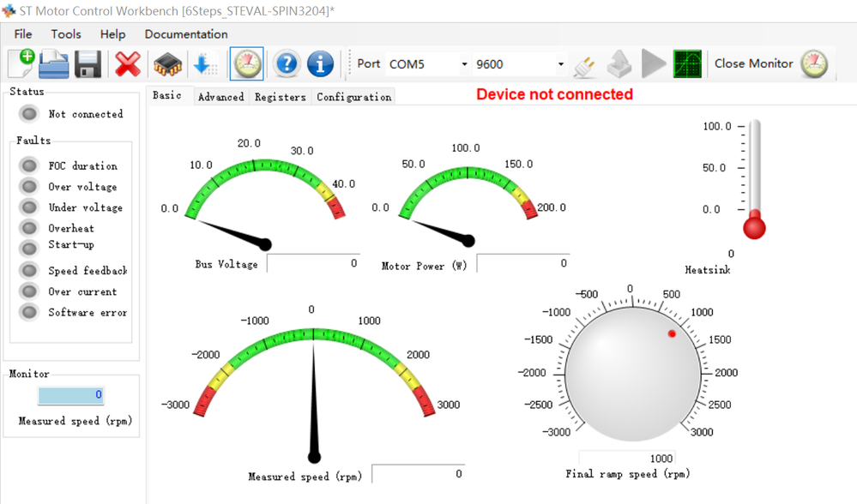857x504 pixels.
Task: Open the Help menu
Action: click(x=112, y=33)
